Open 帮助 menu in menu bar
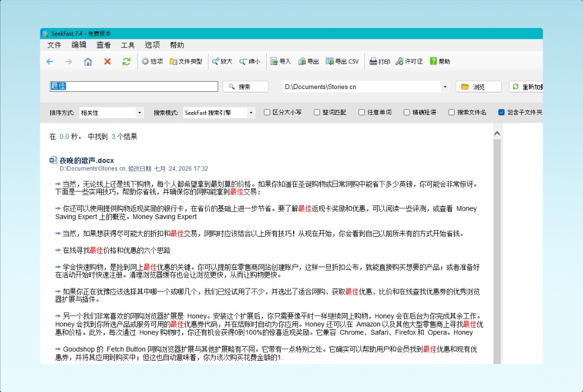The image size is (583, 392). (177, 45)
